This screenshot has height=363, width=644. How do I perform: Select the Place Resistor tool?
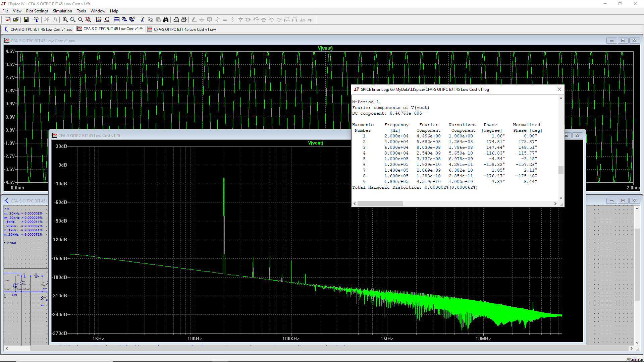coord(217,20)
